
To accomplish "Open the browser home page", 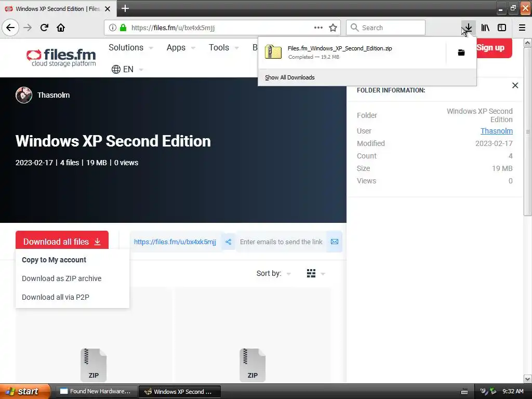I will 61,28.
